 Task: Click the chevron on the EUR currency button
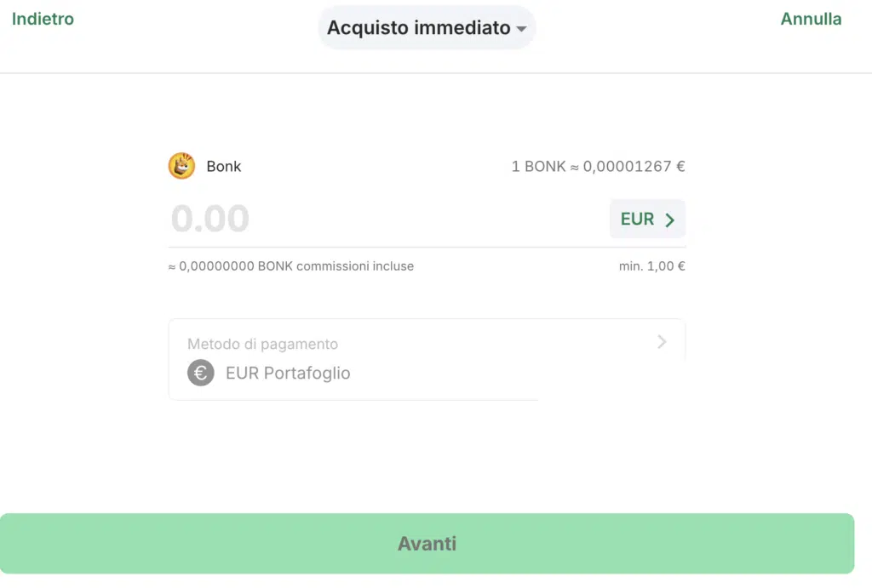pyautogui.click(x=669, y=220)
